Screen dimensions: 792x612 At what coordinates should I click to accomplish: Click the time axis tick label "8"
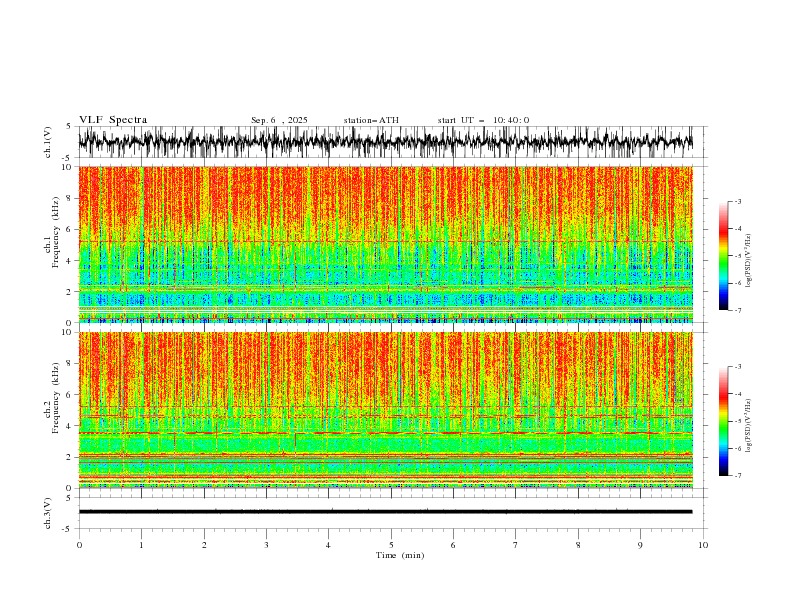(x=578, y=545)
